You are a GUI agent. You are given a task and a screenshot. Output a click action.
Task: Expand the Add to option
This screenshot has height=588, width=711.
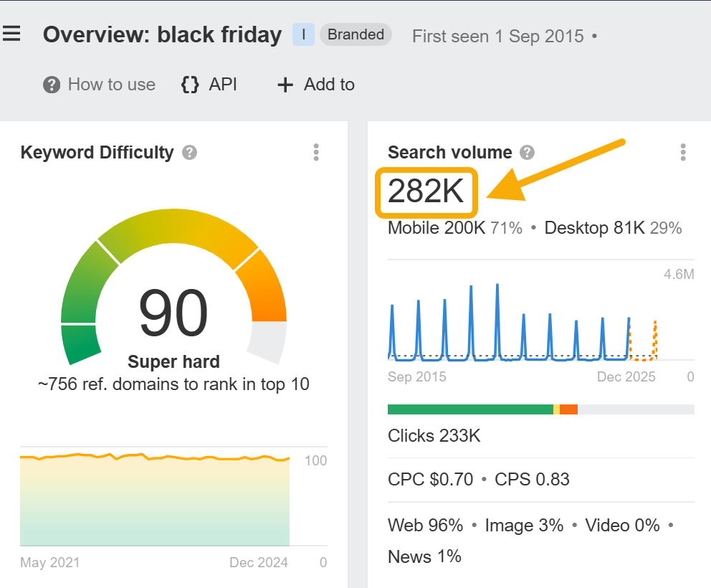316,85
